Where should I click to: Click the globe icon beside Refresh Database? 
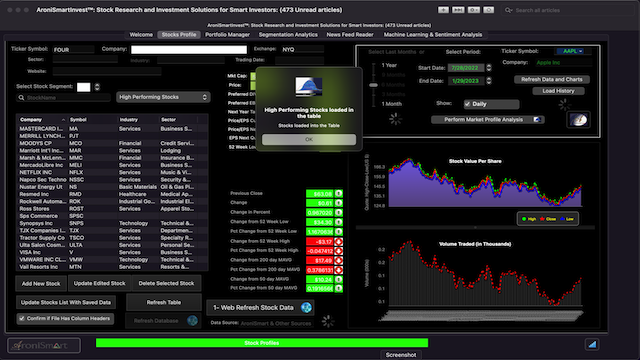coord(192,320)
